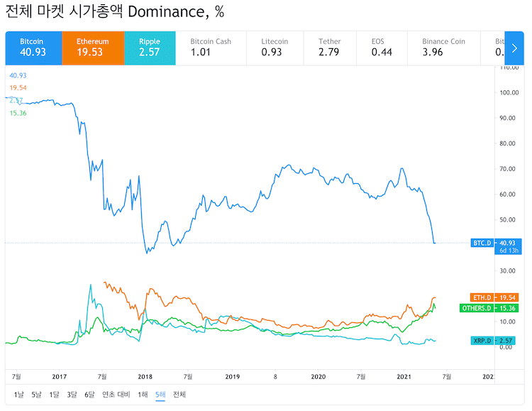The width and height of the screenshot is (532, 411).
Task: Select the 전체 time range
Action: click(x=179, y=395)
